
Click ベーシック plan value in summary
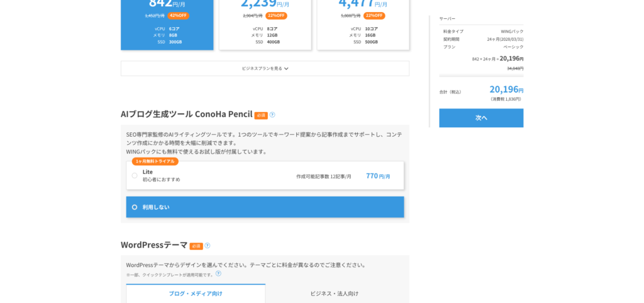coord(513,47)
